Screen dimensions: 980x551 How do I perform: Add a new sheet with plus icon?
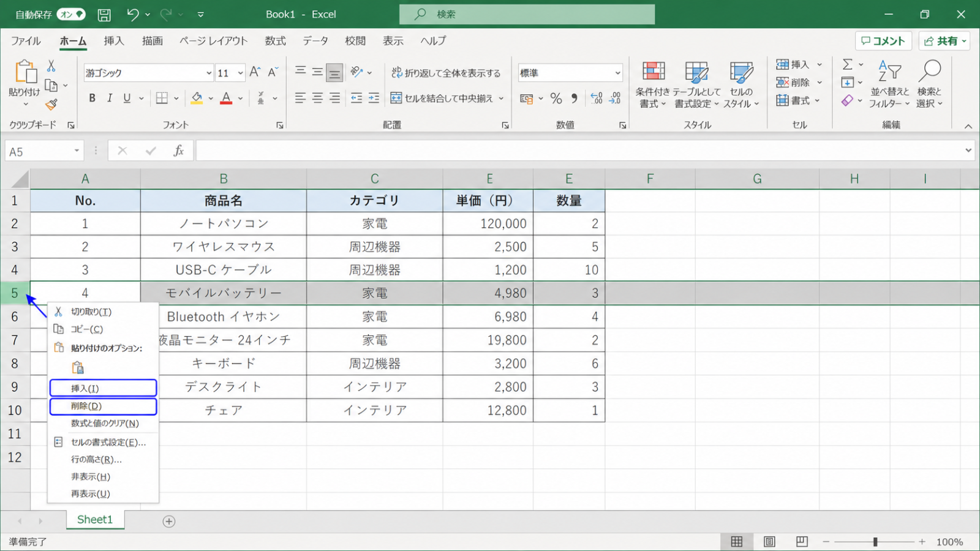pyautogui.click(x=169, y=521)
